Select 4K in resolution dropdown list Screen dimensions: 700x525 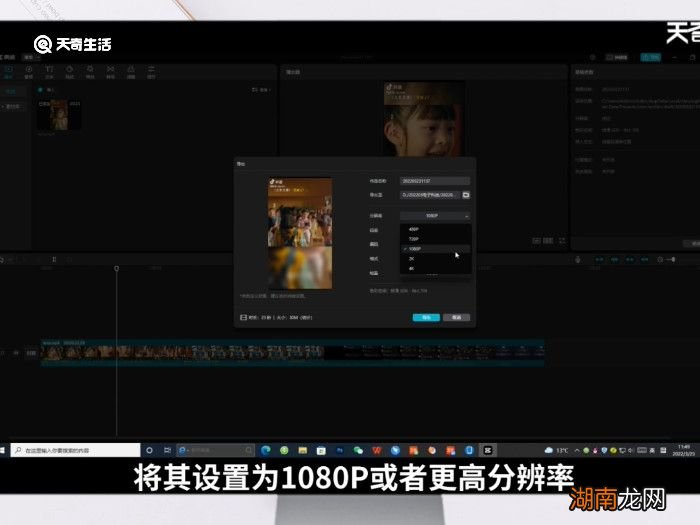pyautogui.click(x=435, y=268)
